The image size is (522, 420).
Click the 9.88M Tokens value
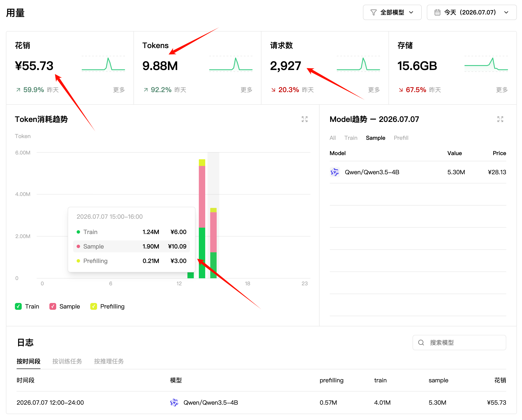point(160,66)
